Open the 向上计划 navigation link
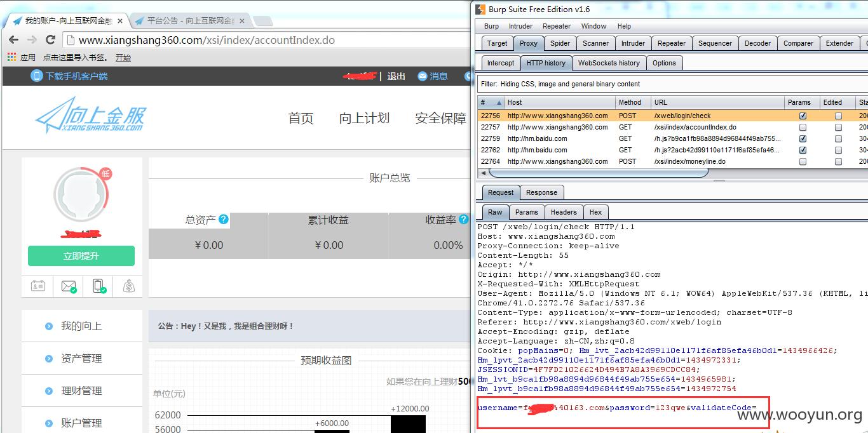Viewport: 868px width, 433px height. coord(364,118)
